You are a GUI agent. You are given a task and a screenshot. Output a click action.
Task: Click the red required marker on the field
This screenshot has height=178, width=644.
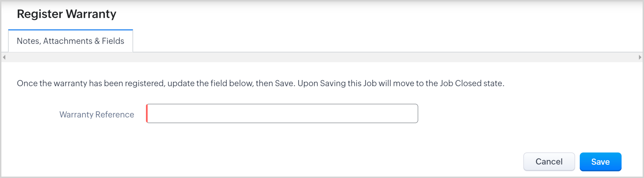click(x=147, y=113)
